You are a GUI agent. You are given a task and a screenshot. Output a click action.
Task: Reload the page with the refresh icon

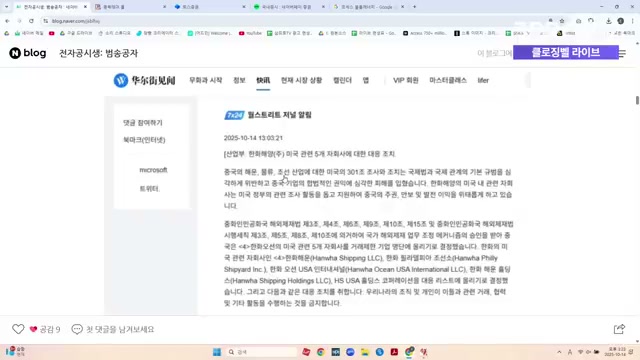[31, 21]
